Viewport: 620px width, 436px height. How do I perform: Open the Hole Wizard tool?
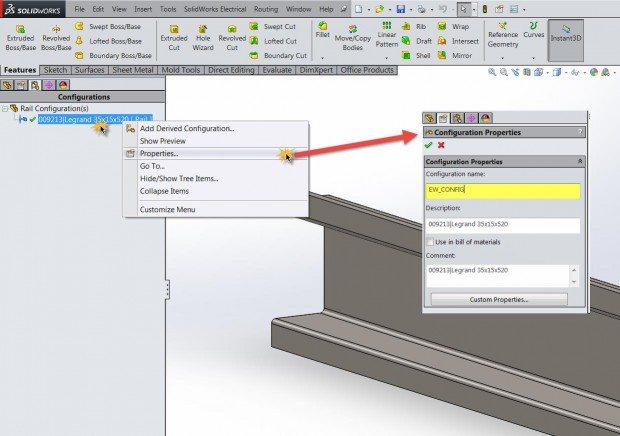point(203,37)
